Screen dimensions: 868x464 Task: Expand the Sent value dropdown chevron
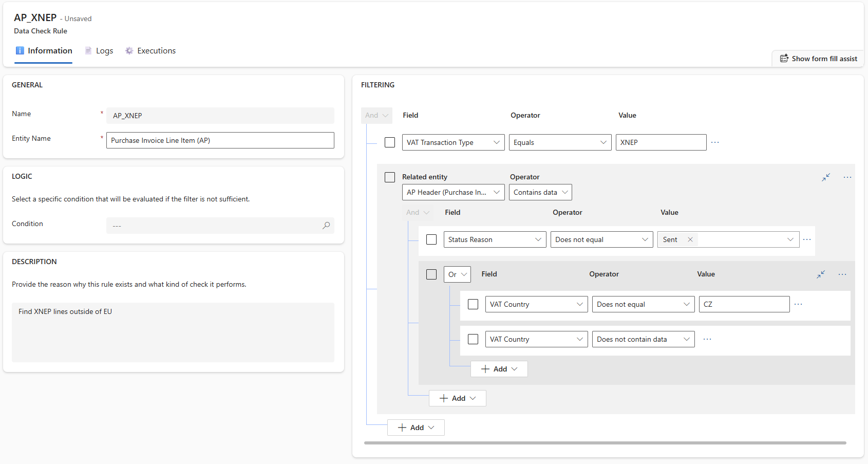pos(790,239)
